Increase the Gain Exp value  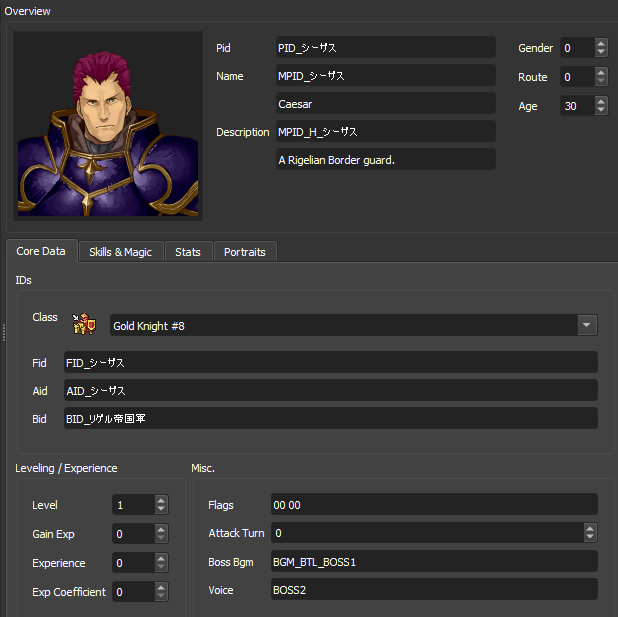pyautogui.click(x=161, y=529)
